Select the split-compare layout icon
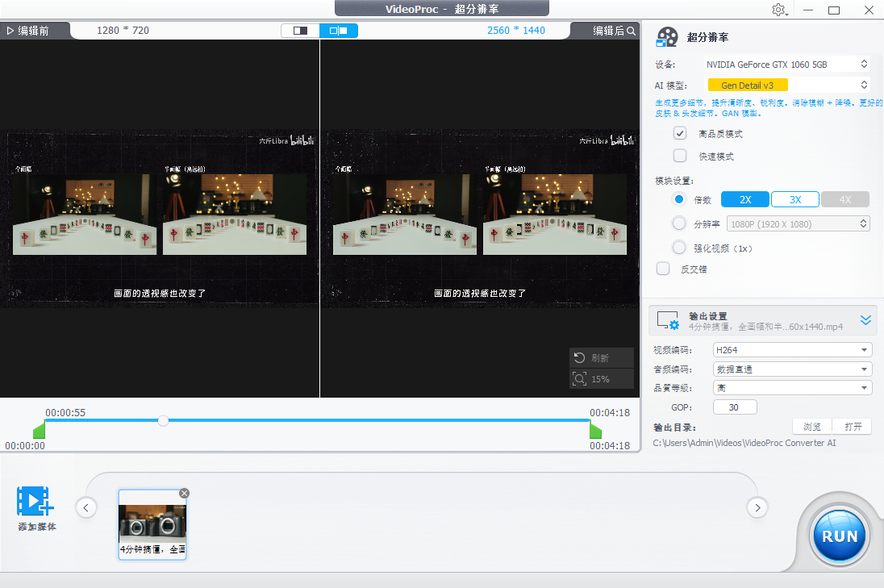Screen dimensions: 884x588 click(339, 29)
